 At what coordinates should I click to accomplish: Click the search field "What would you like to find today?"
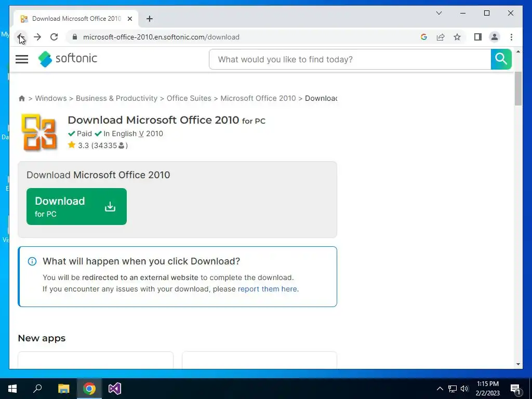(x=350, y=59)
